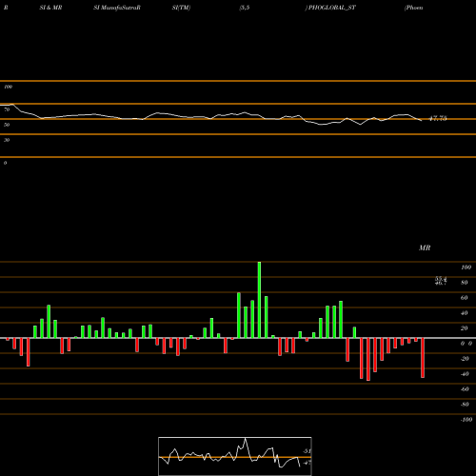Click the 'SI MunafaSutraR' header text
476x476 pixels.
[117, 8]
